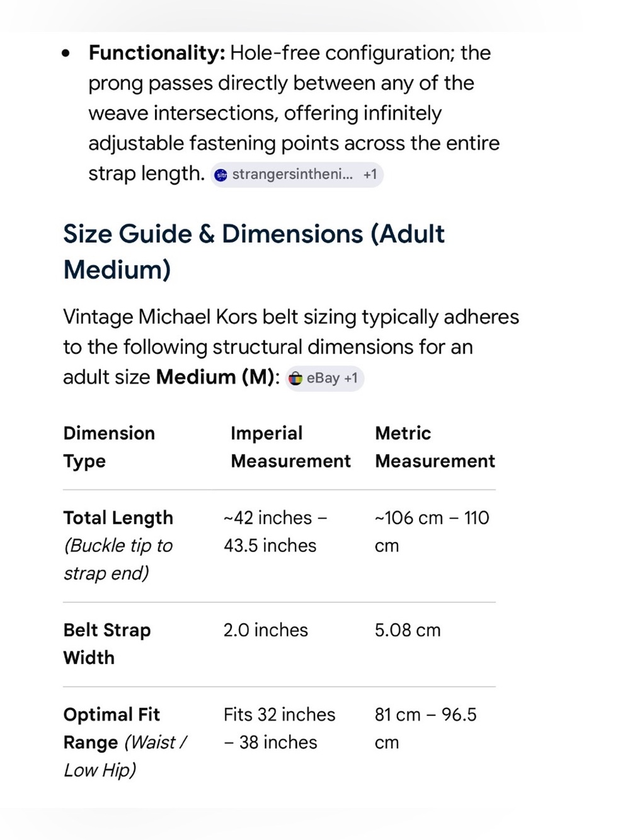Click the ~42 inches – 43.5 inches cell
The image size is (630, 840).
275,531
